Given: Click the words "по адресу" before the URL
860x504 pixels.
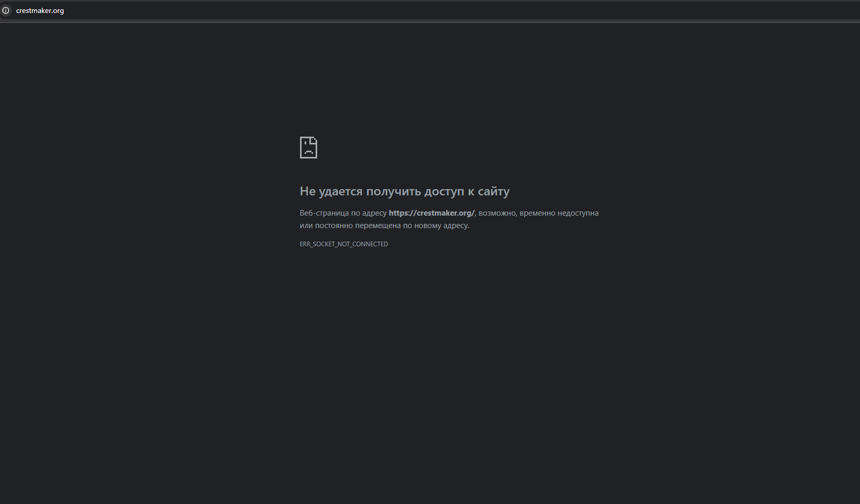Looking at the screenshot, I should pos(369,213).
